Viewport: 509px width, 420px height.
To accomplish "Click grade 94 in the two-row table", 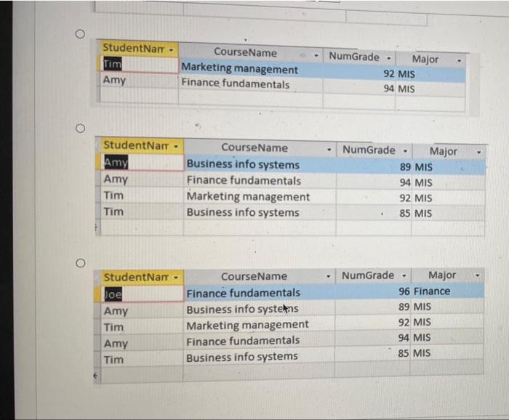I will 359,89.
